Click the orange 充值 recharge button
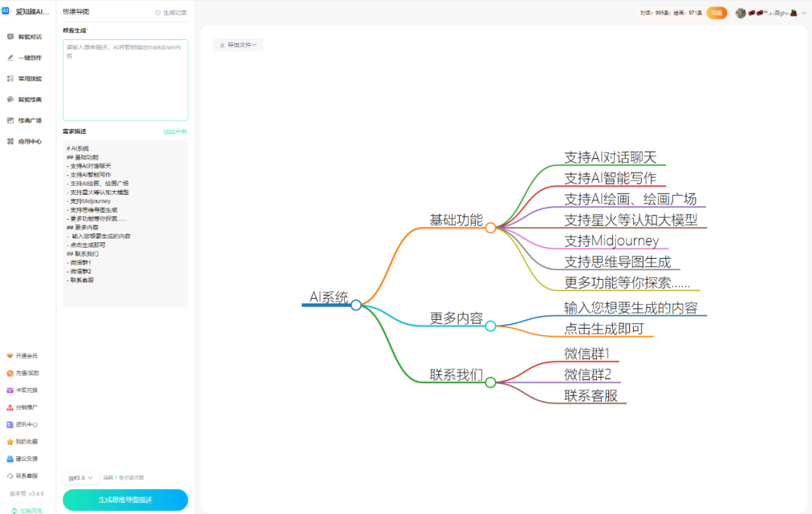 point(717,12)
